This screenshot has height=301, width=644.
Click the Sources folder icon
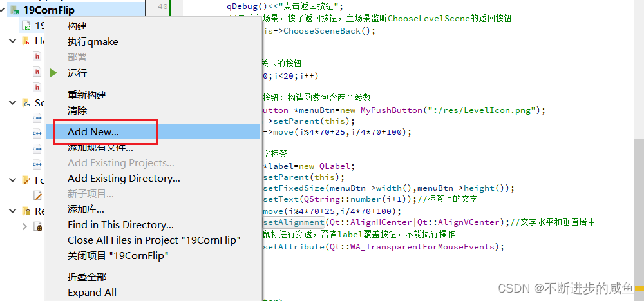[26, 102]
